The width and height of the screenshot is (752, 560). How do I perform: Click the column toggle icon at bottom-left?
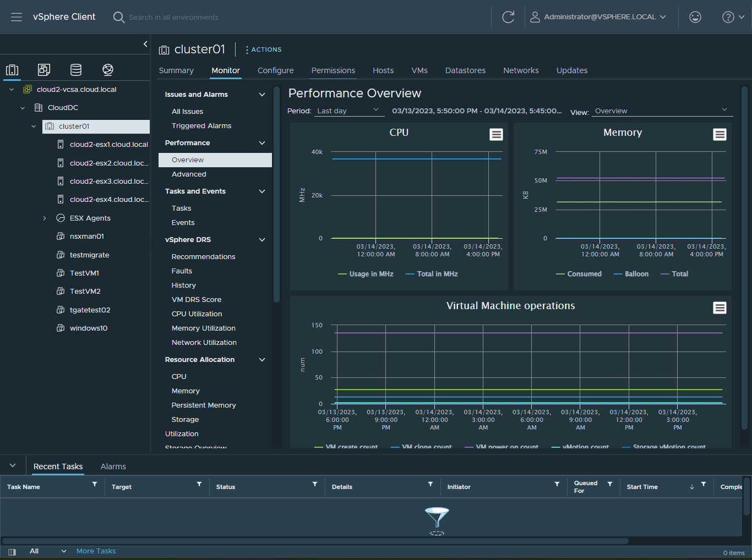[12, 552]
